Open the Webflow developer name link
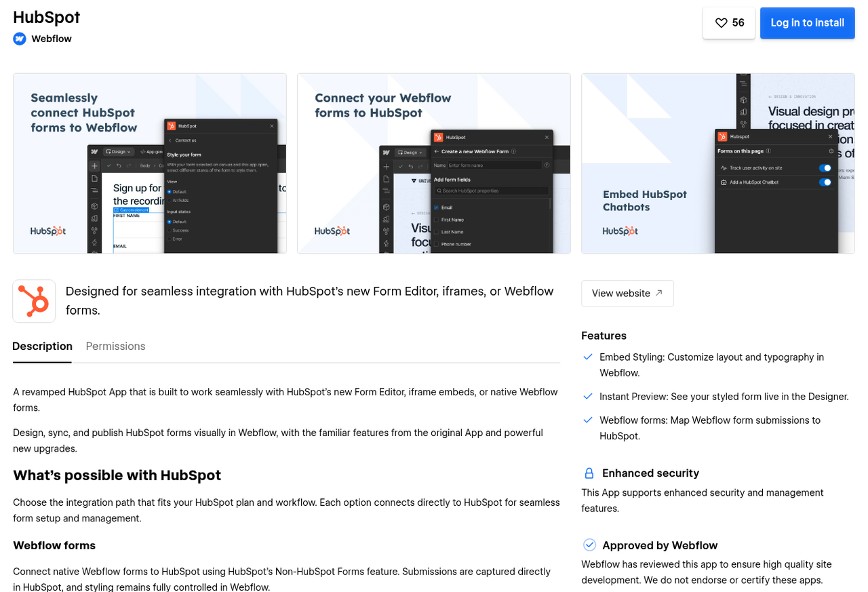 52,39
